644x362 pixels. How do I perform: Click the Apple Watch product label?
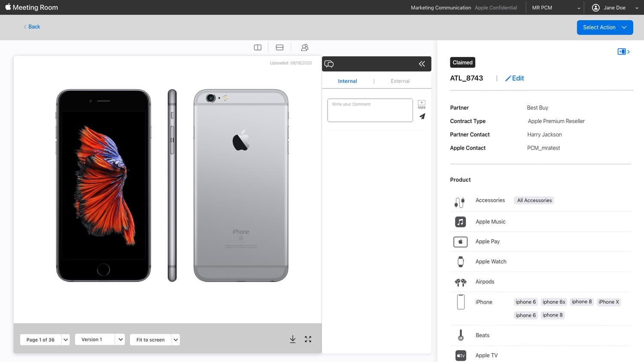click(491, 262)
